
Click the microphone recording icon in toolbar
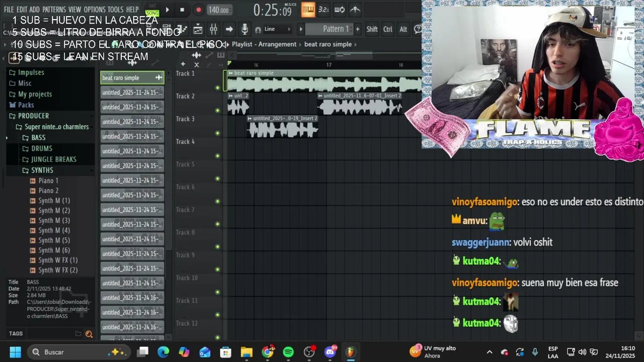(x=245, y=29)
